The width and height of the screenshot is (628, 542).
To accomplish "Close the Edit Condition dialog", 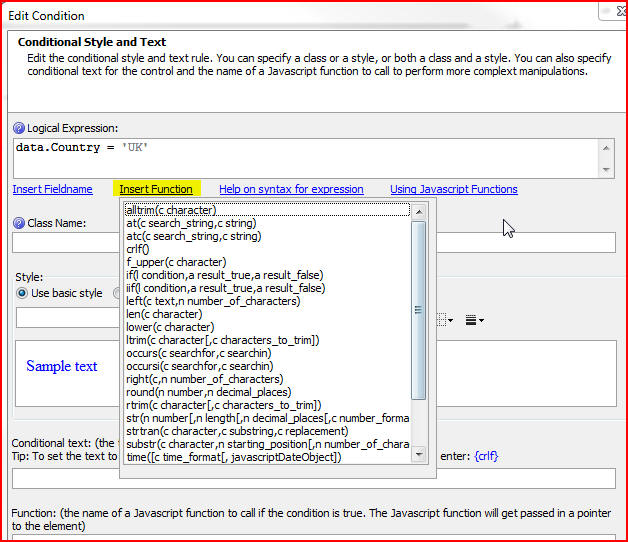I will [x=619, y=11].
